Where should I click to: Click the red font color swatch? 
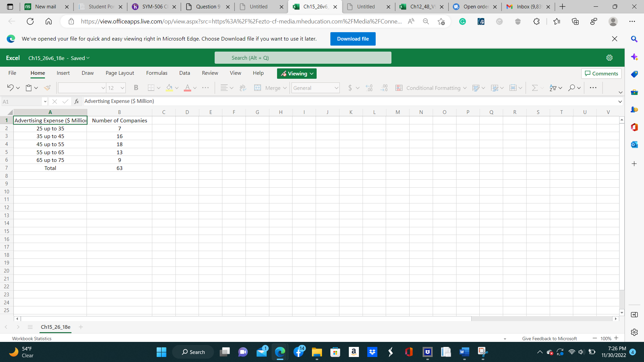click(x=187, y=88)
